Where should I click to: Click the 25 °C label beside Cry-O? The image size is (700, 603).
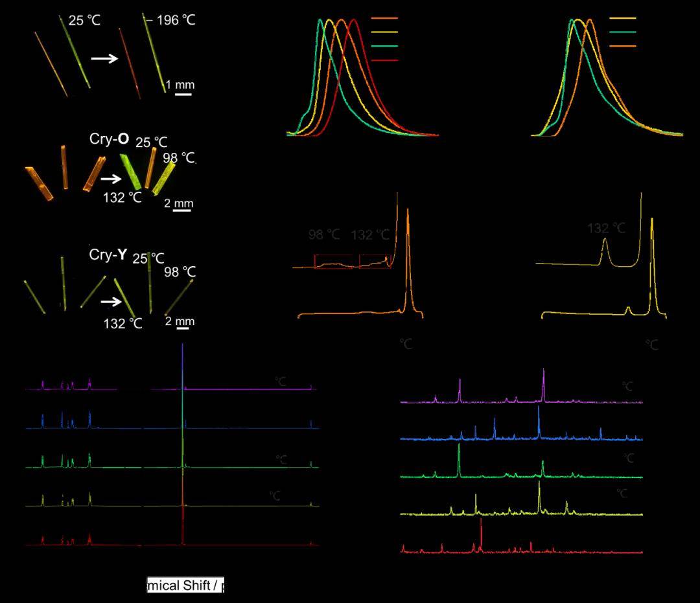click(x=151, y=142)
